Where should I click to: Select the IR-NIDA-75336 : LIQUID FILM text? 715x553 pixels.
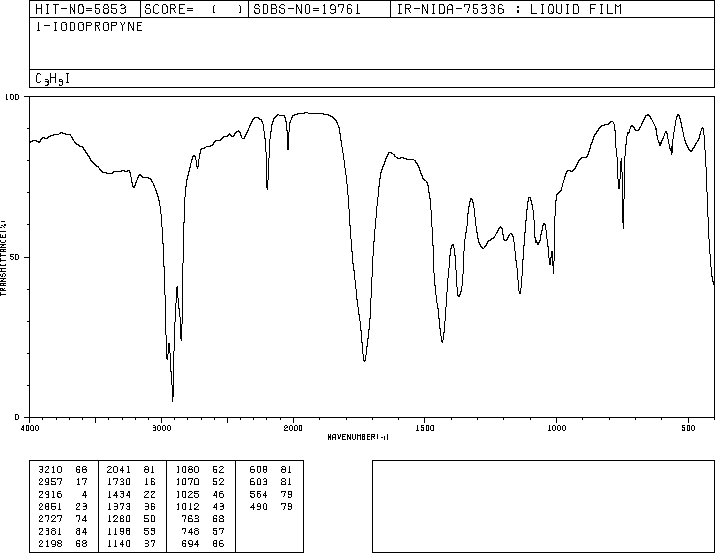[x=509, y=9]
